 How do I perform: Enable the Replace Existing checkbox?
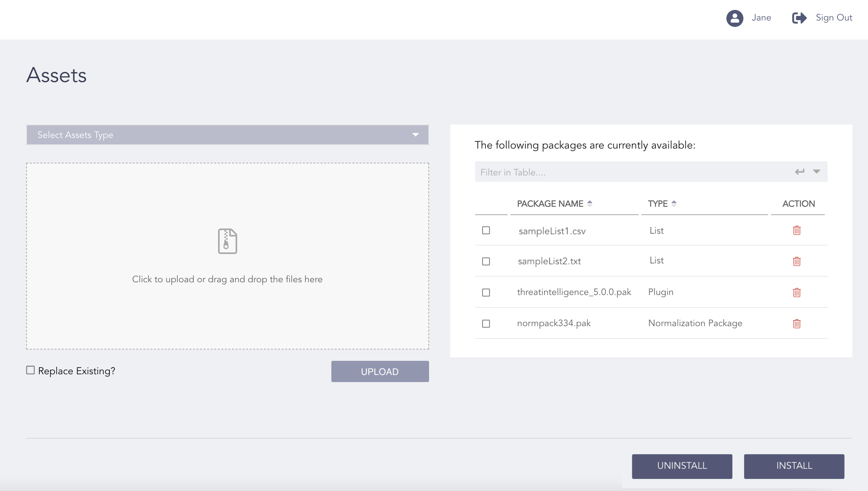30,370
